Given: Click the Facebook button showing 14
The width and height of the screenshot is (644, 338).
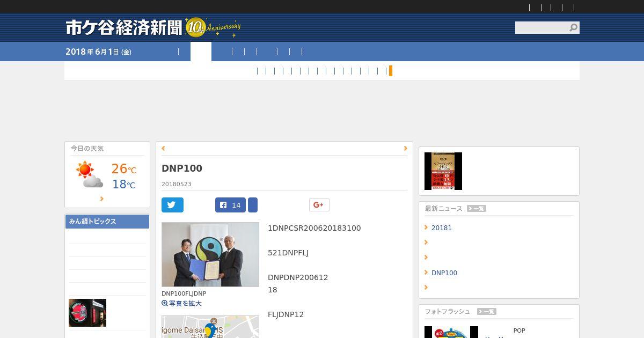Looking at the screenshot, I should [x=230, y=205].
